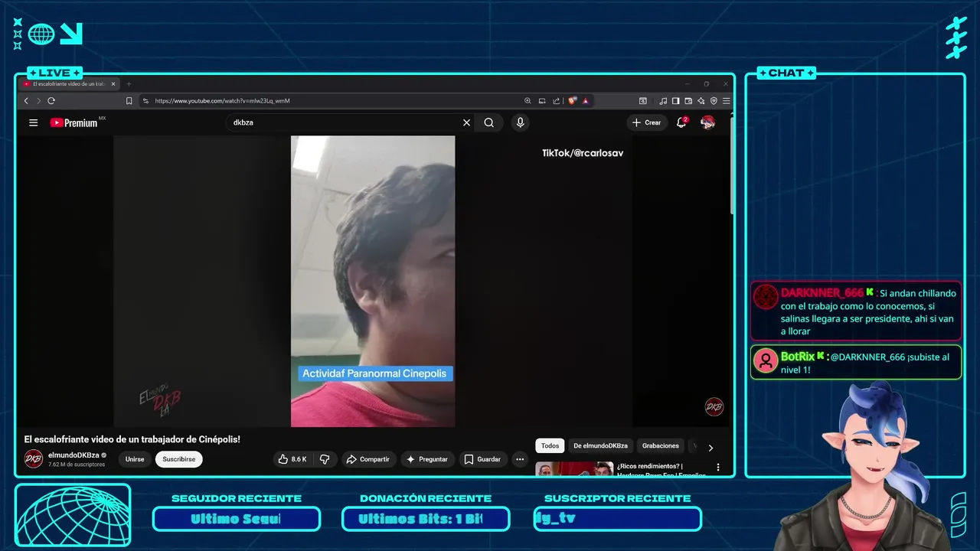Open the account avatar menu
The width and height of the screenshot is (980, 551).
pyautogui.click(x=708, y=122)
